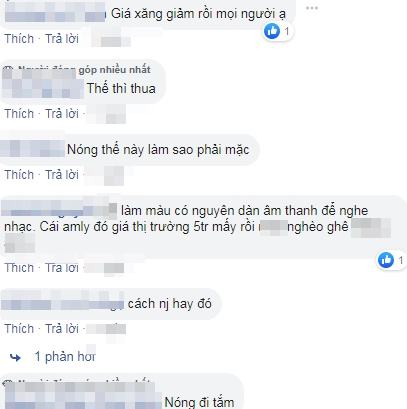Click the reply arrow icon beside '1 phản hồi'
Image resolution: width=407 pixels, height=409 pixels.
coord(15,358)
